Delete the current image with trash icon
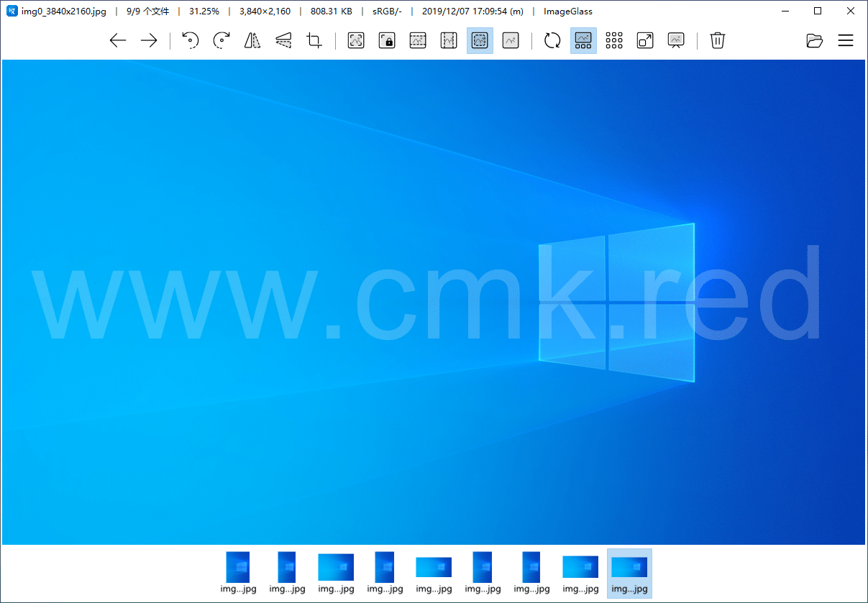 (717, 41)
